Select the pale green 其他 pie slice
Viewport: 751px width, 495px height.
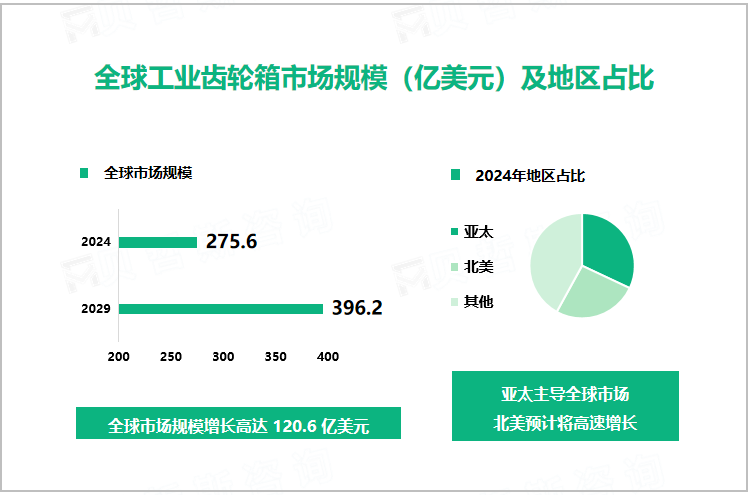point(555,259)
